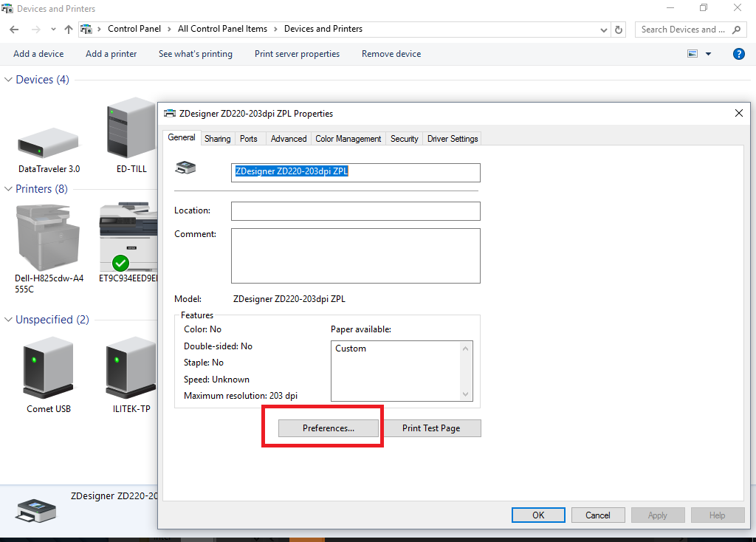
Task: Open the Ports tab
Action: (x=249, y=139)
